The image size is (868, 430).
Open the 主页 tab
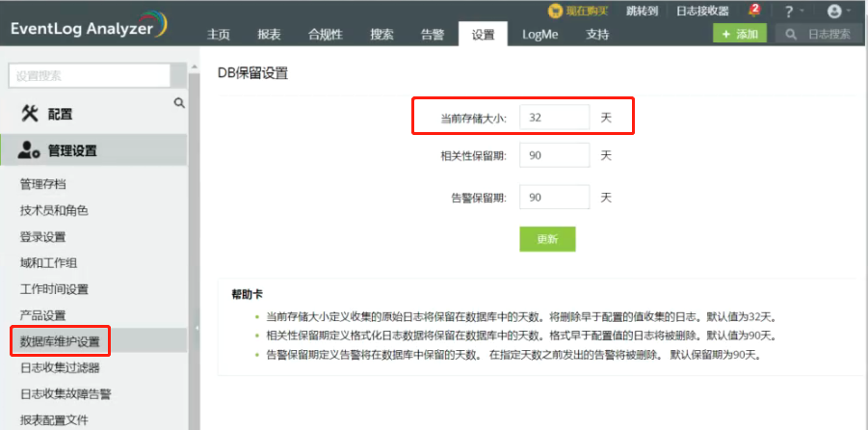pyautogui.click(x=218, y=35)
